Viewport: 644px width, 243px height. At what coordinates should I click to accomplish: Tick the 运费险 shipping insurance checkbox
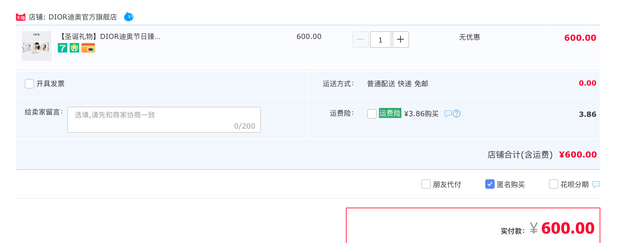(x=372, y=114)
